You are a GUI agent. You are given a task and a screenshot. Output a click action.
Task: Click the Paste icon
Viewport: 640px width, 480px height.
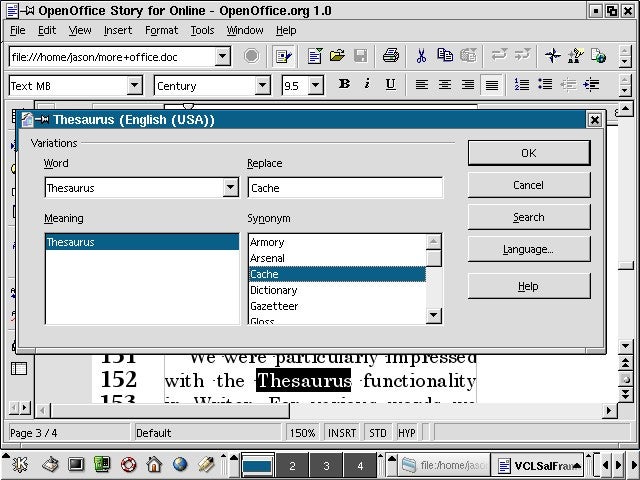pos(468,56)
